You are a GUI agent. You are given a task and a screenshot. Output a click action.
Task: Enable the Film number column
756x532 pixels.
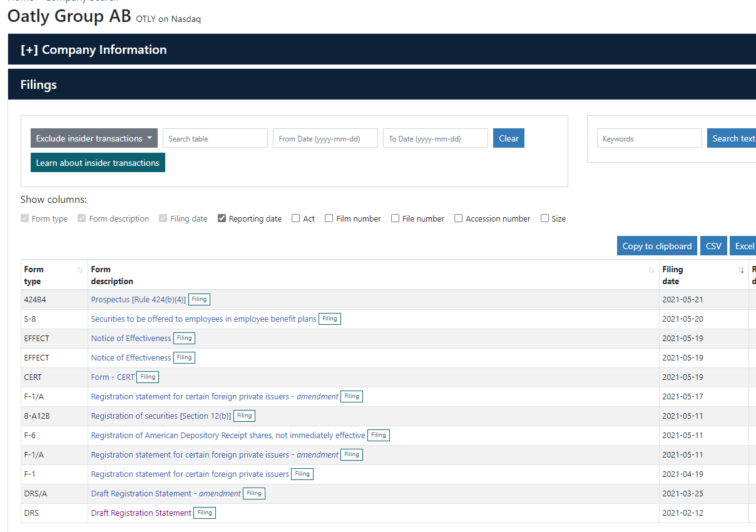point(329,218)
